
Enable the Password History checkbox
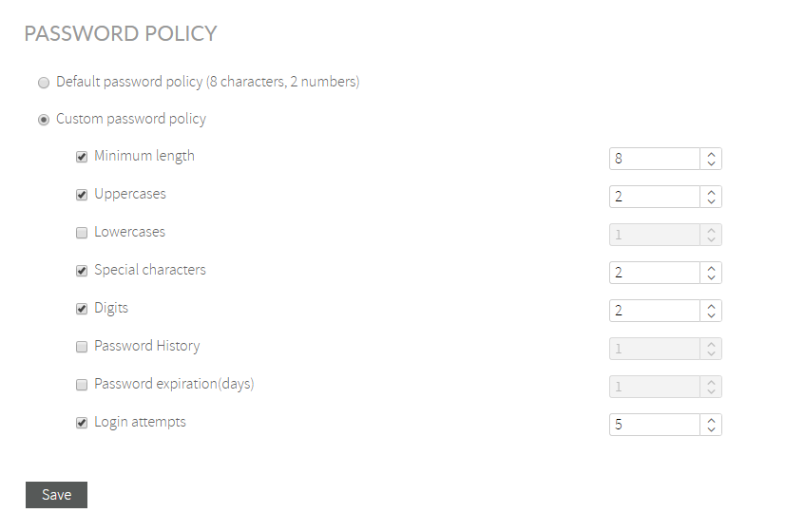click(82, 347)
